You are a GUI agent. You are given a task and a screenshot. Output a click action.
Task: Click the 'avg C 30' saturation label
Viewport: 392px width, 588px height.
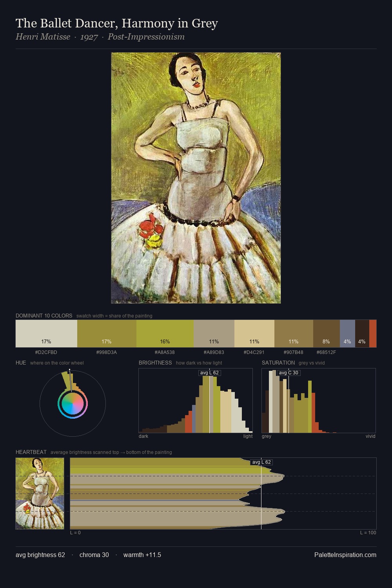click(x=289, y=373)
